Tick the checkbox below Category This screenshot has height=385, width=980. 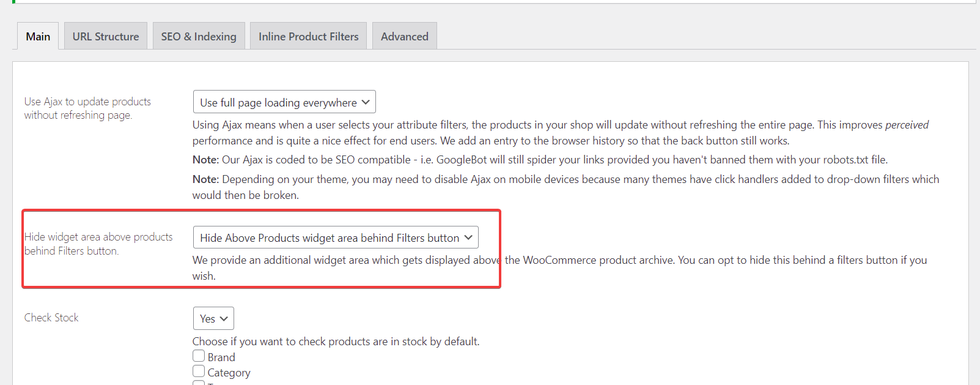pyautogui.click(x=199, y=383)
